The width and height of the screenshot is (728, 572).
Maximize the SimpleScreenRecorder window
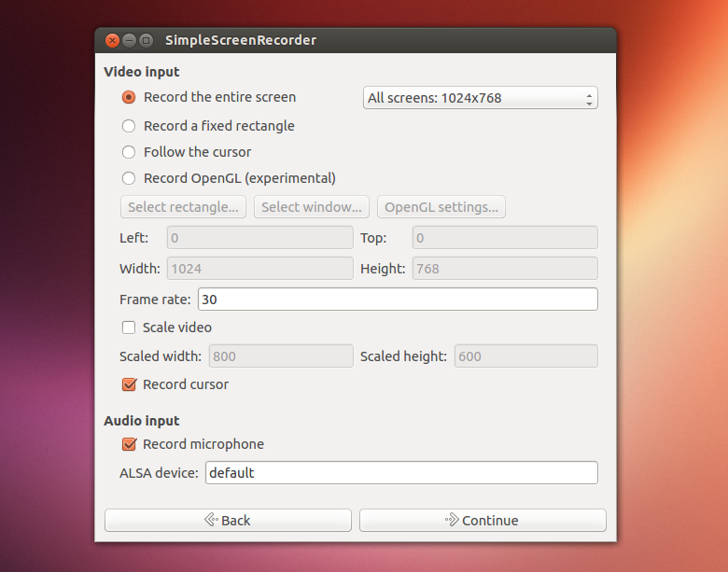click(x=146, y=40)
